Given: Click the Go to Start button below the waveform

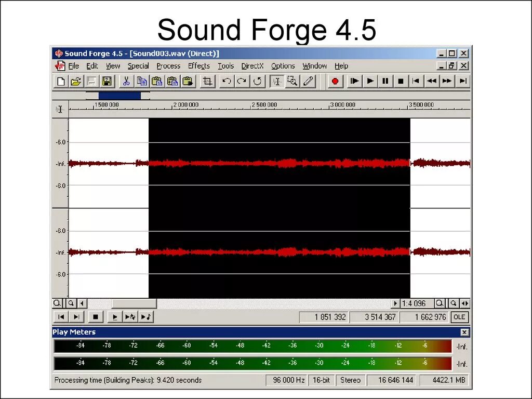Looking at the screenshot, I should click(61, 317).
